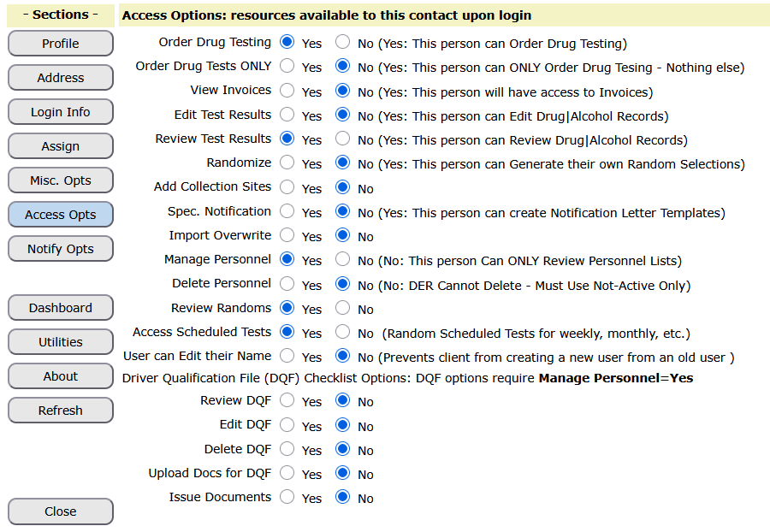Set Edit Test Results to Yes
This screenshot has width=770, height=532.
(287, 115)
